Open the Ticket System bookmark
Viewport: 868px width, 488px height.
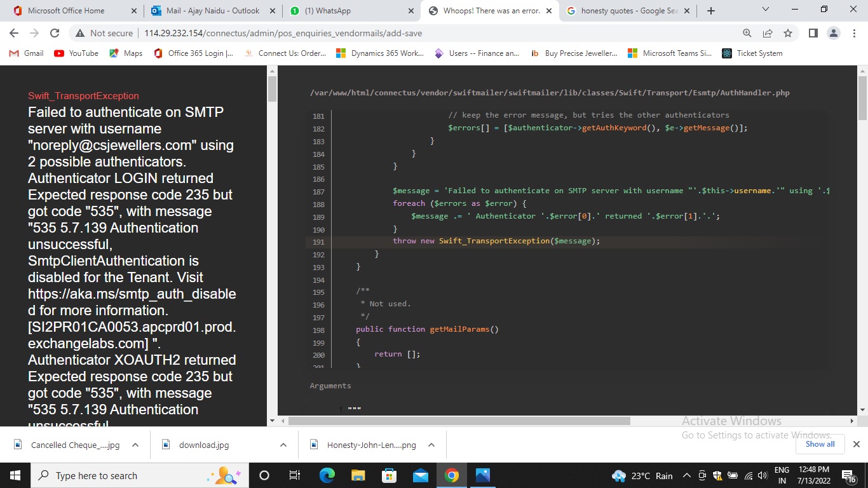coord(752,53)
